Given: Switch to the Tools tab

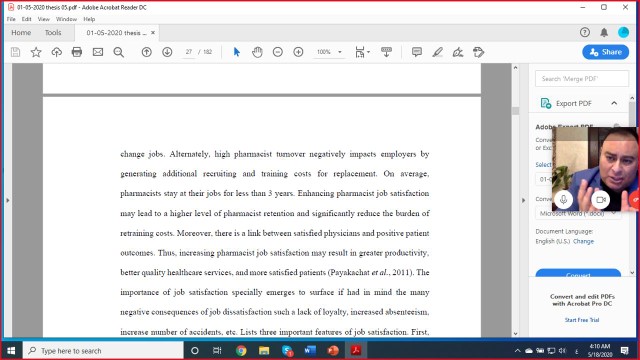Looking at the screenshot, I should pyautogui.click(x=53, y=33).
